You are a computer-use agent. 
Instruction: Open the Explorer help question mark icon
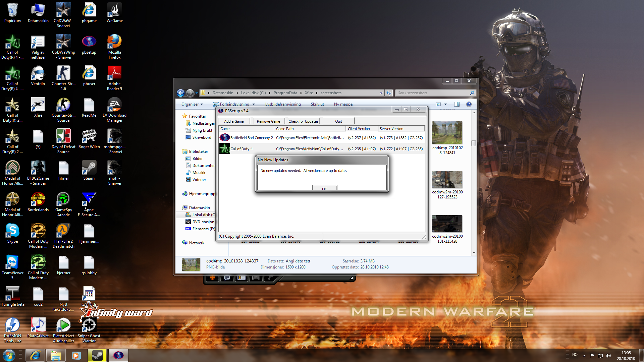click(469, 104)
